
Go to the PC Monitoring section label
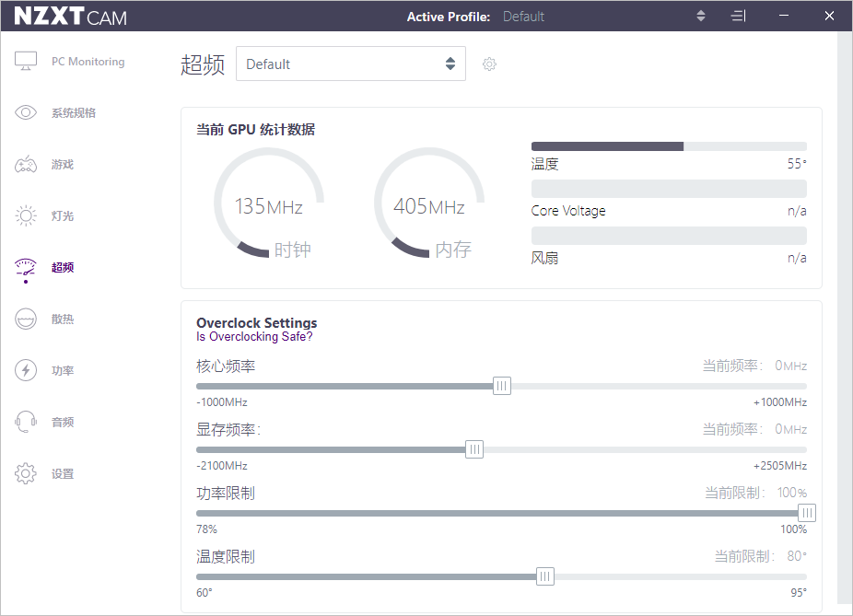point(88,62)
